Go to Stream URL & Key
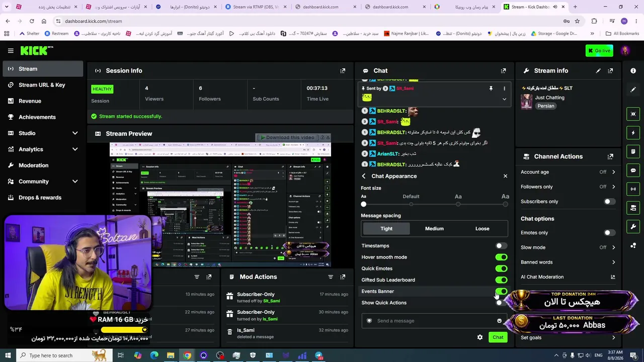The height and width of the screenshot is (362, 644). click(x=43, y=85)
